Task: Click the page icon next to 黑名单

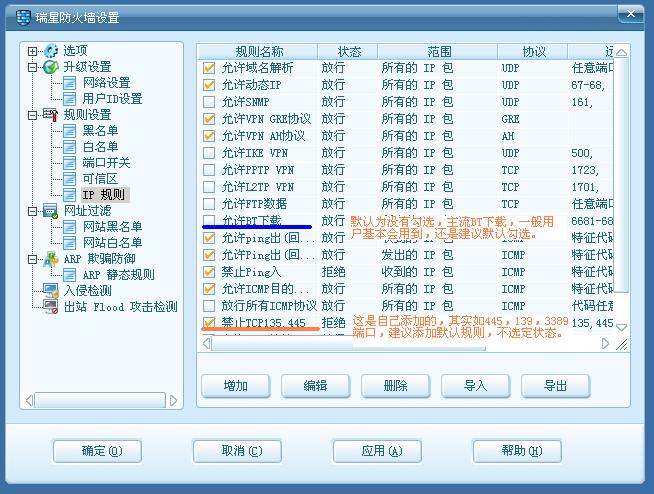Action: click(69, 131)
